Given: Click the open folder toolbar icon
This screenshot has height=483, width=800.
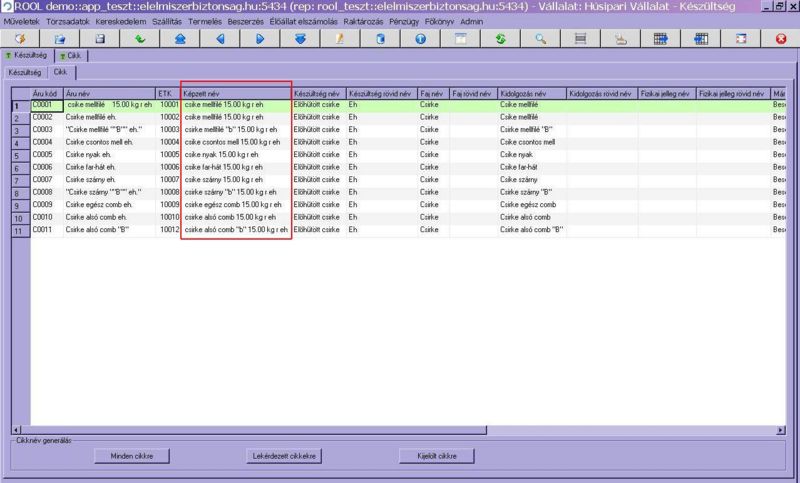Looking at the screenshot, I should coord(60,39).
